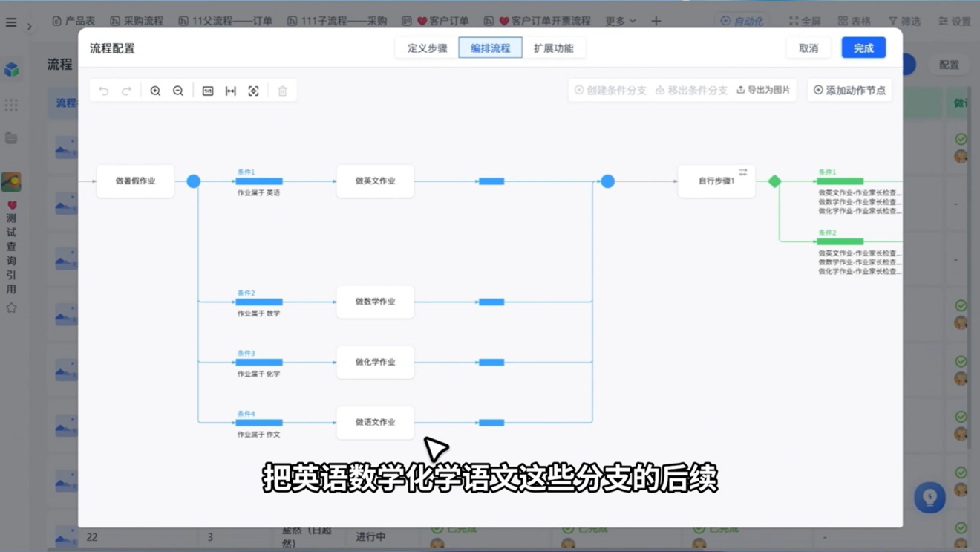Image resolution: width=980 pixels, height=552 pixels.
Task: Select the 做暑假作业 node
Action: 135,181
